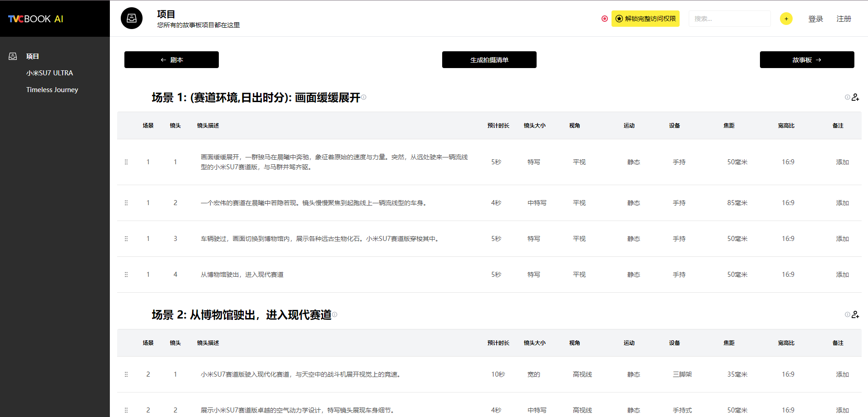Click drag handle of scene 1 shot 2
Viewport: 868px width, 417px height.
point(126,203)
